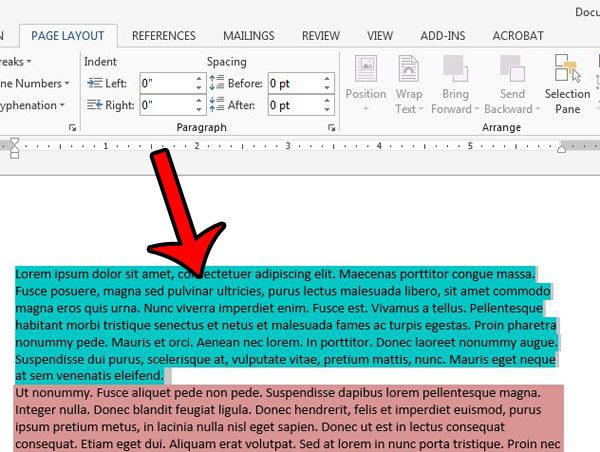
Task: Expand the Position dropdown arrow
Action: tap(366, 109)
